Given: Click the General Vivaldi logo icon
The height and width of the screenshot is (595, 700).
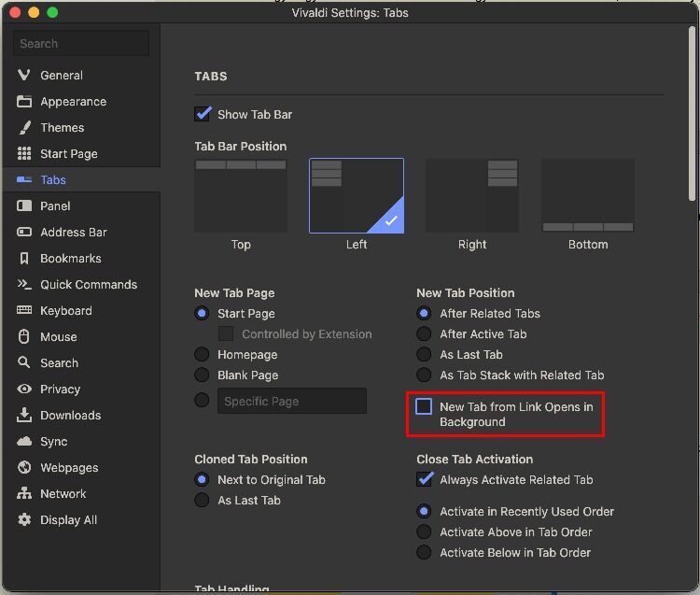Looking at the screenshot, I should [x=23, y=75].
